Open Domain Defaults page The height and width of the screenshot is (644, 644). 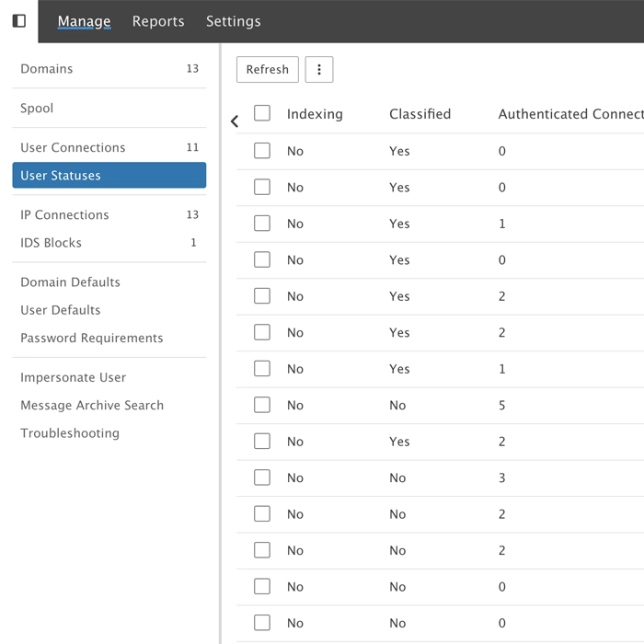point(109,282)
